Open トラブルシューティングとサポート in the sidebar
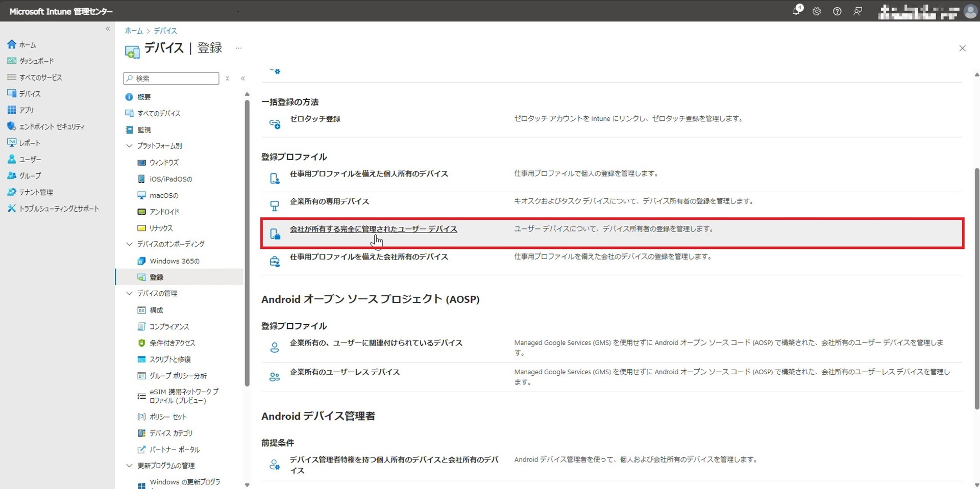The height and width of the screenshot is (489, 980). (57, 208)
